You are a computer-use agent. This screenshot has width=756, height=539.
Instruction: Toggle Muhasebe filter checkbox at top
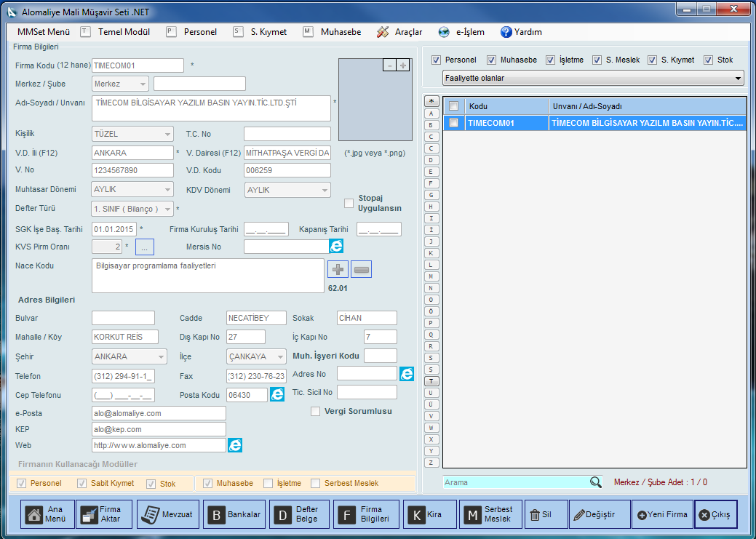tap(491, 60)
